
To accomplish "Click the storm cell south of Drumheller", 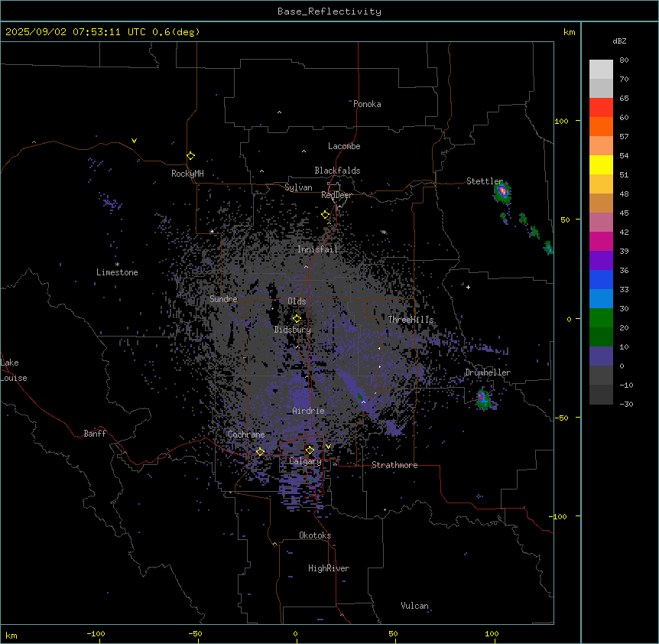I will click(483, 398).
